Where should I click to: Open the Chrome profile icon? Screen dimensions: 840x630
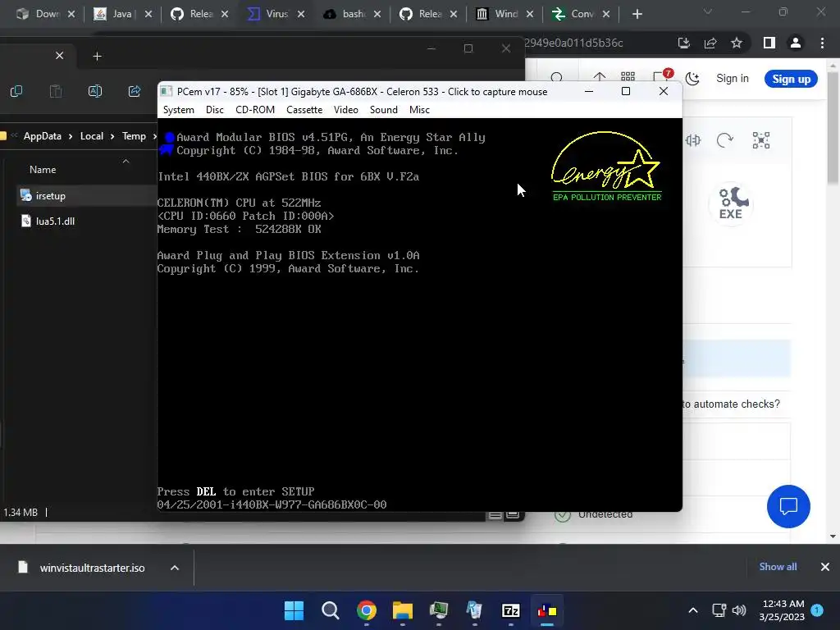(796, 43)
